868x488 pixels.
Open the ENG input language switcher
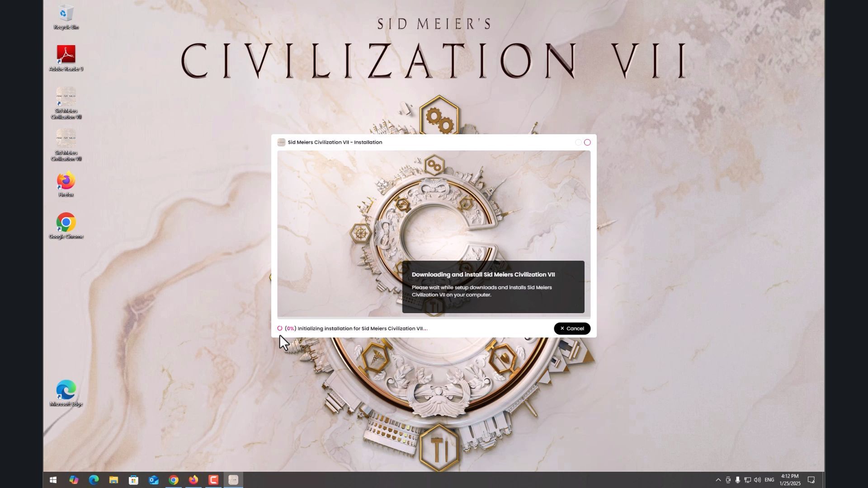(x=769, y=480)
